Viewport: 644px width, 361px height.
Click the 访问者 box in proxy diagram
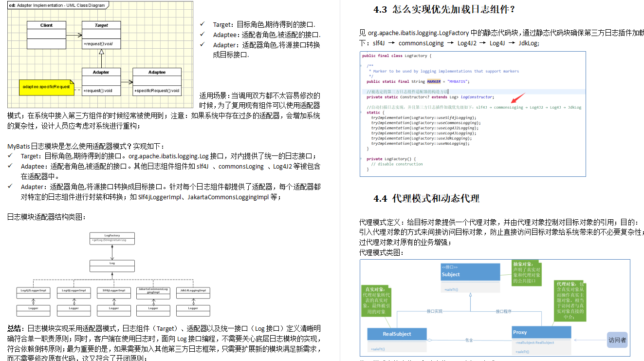point(617,340)
